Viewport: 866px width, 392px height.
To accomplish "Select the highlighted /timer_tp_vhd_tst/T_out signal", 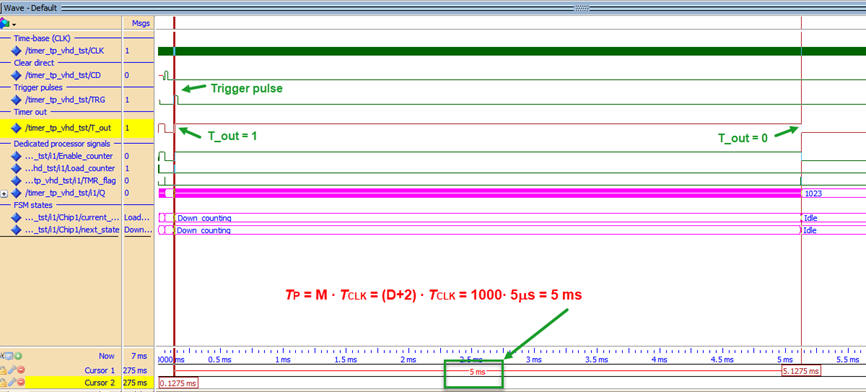I will point(68,128).
